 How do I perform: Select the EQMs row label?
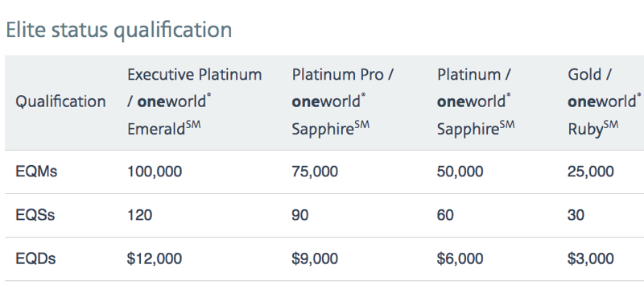[36, 172]
